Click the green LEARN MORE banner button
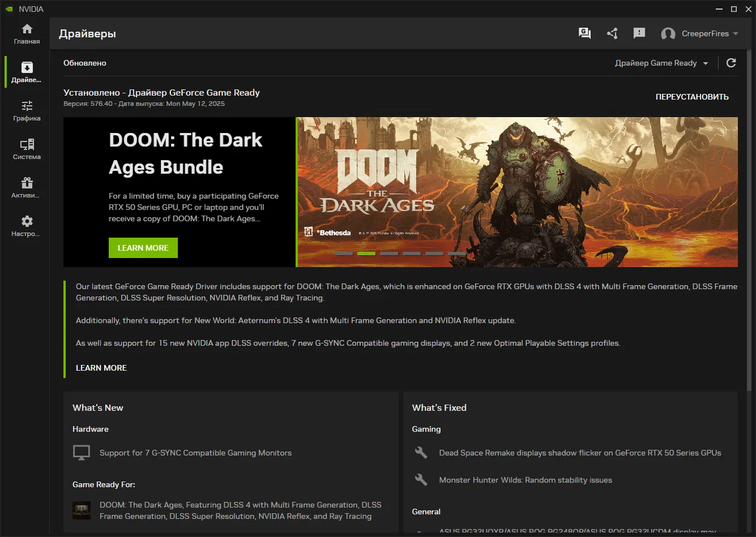This screenshot has height=537, width=756. tap(143, 248)
